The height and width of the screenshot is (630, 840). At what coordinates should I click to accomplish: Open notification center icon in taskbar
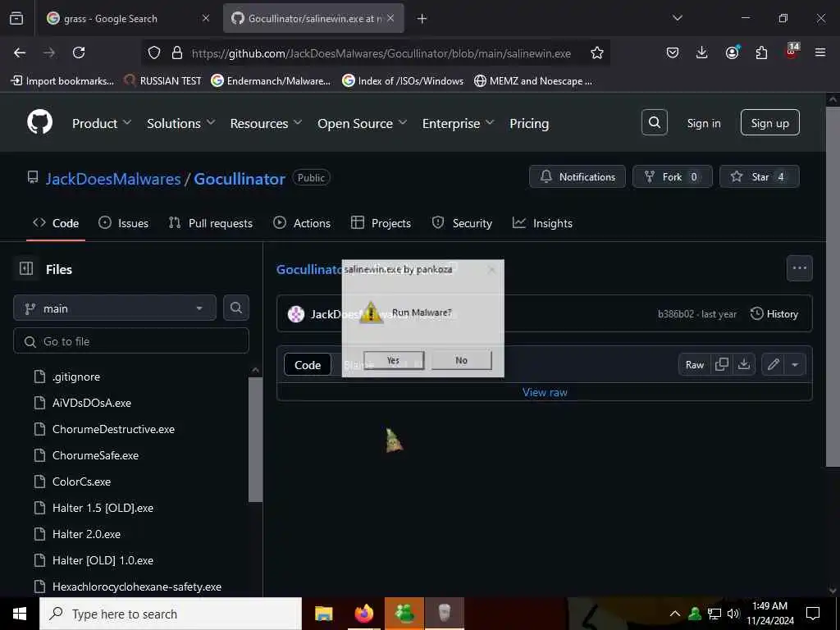coord(813,614)
